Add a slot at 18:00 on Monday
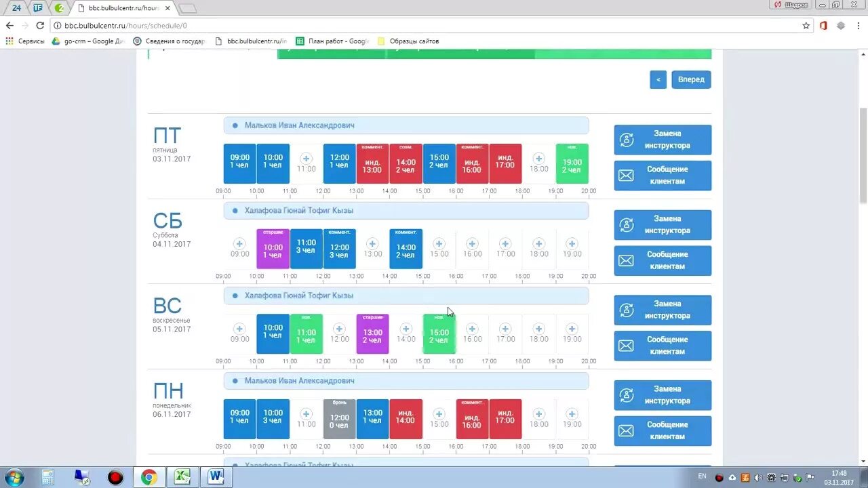 click(x=538, y=413)
